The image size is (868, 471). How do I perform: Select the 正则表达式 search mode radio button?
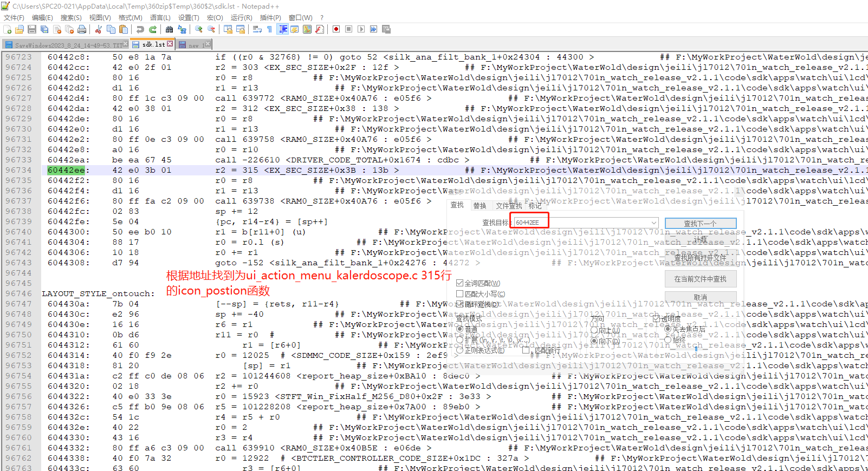(460, 350)
